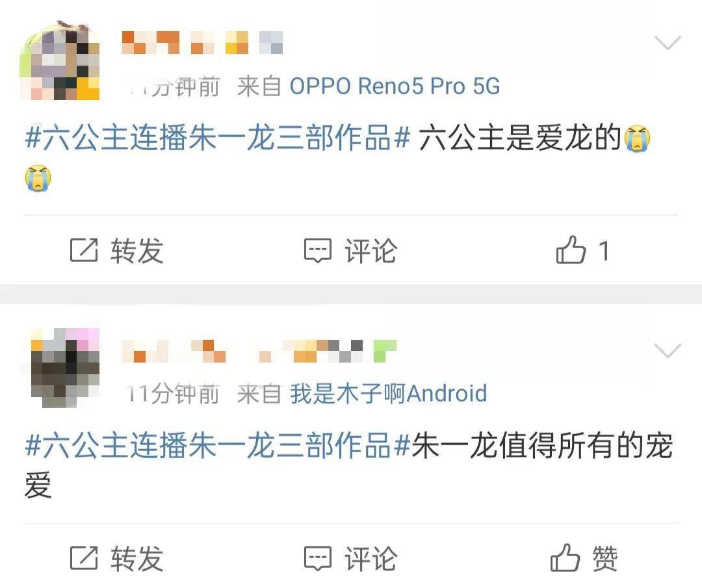Tap the 赞 label on the second post
This screenshot has height=588, width=702.
pyautogui.click(x=605, y=559)
